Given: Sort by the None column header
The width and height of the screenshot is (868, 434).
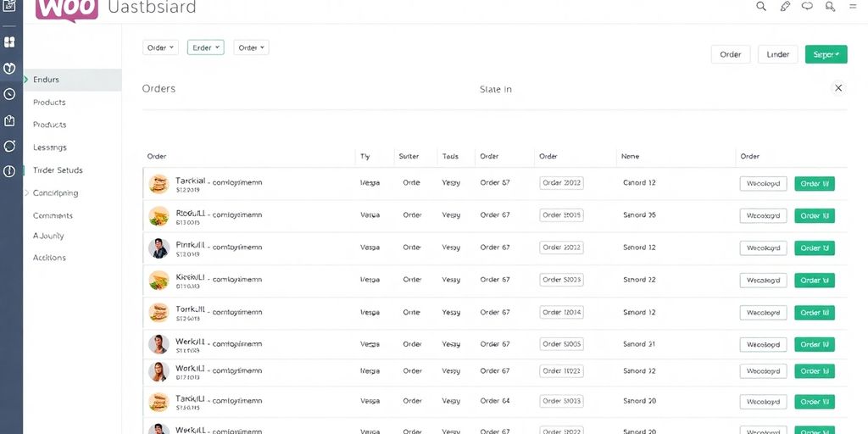Looking at the screenshot, I should pyautogui.click(x=630, y=157).
